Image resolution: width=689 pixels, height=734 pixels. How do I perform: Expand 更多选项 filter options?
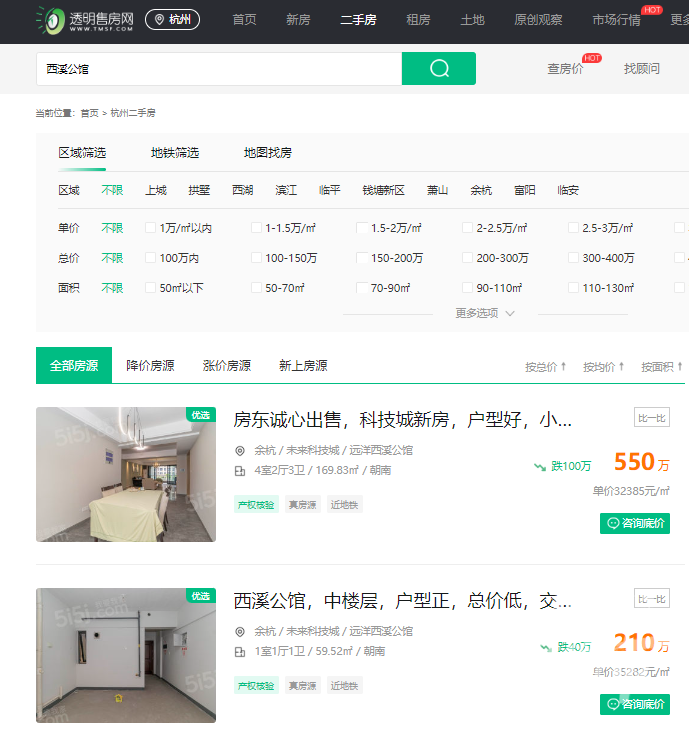tap(485, 313)
